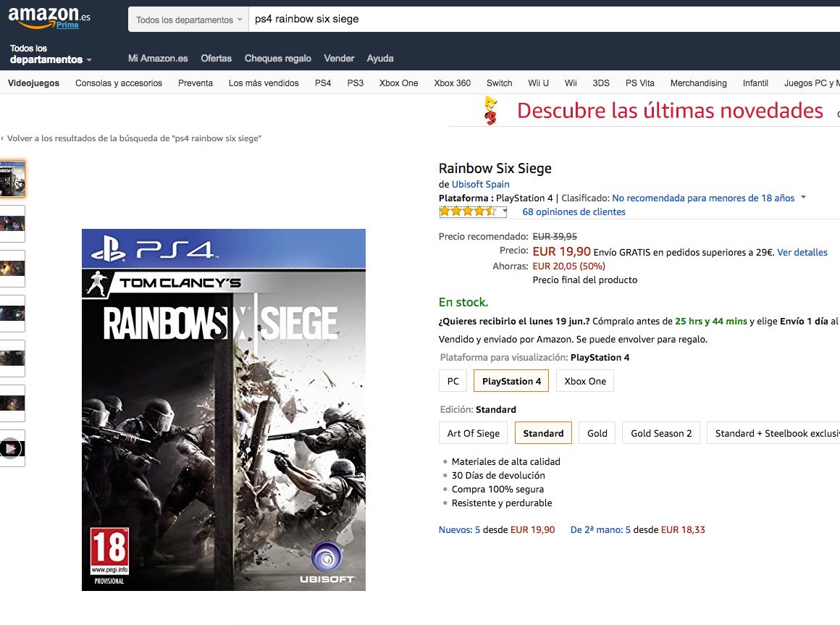Expand the age classification arrow

tap(803, 198)
